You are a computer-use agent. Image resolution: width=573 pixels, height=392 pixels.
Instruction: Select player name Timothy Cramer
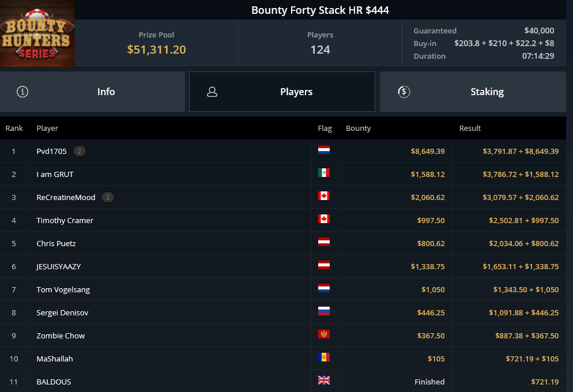click(65, 220)
